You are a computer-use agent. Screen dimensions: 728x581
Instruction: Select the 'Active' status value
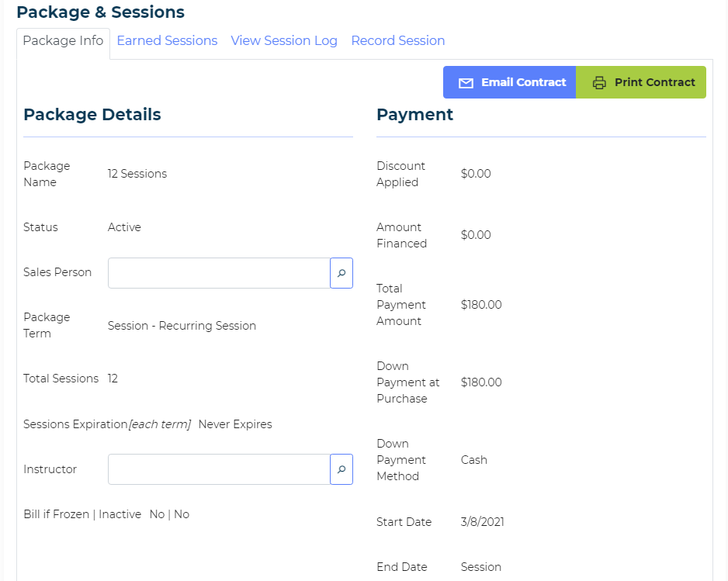pyautogui.click(x=124, y=227)
